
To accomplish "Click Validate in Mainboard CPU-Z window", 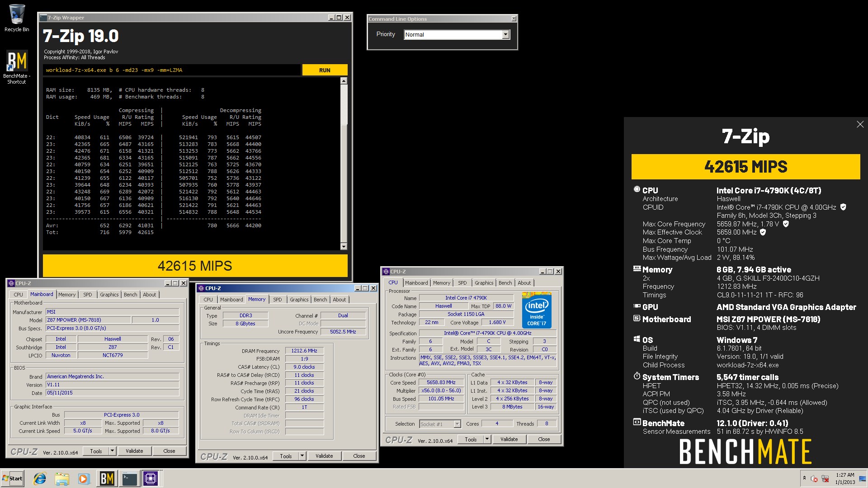I will (134, 451).
